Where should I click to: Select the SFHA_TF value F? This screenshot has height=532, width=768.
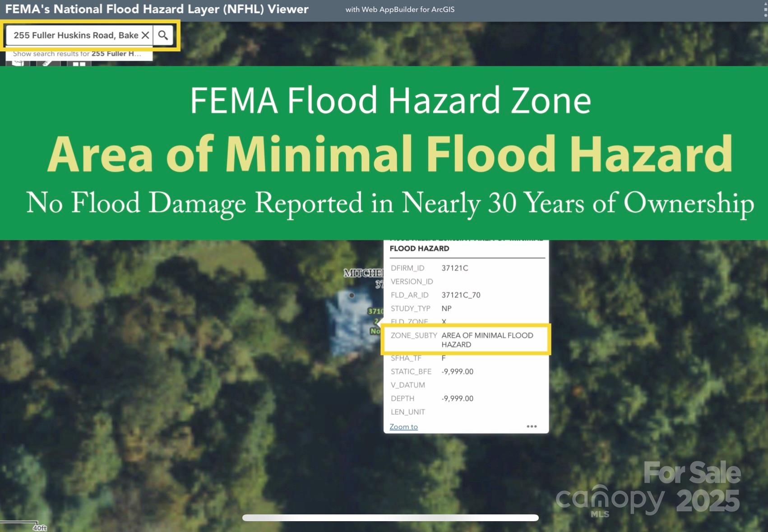click(x=444, y=358)
